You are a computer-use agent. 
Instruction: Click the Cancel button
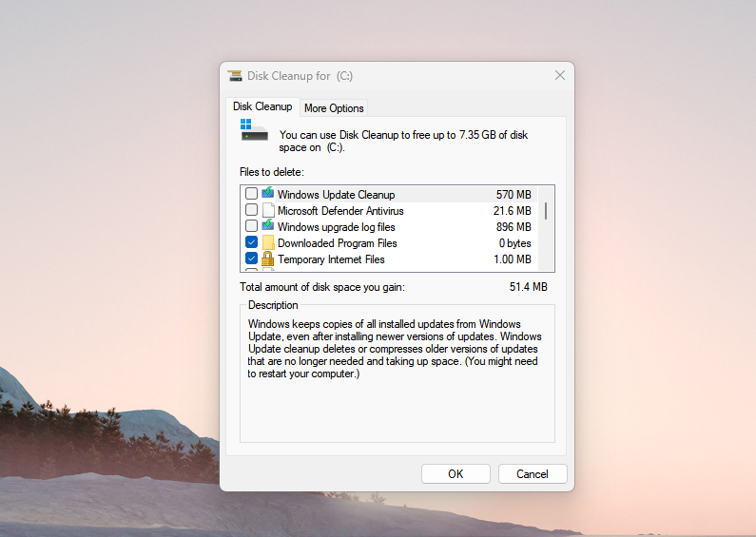pos(533,474)
